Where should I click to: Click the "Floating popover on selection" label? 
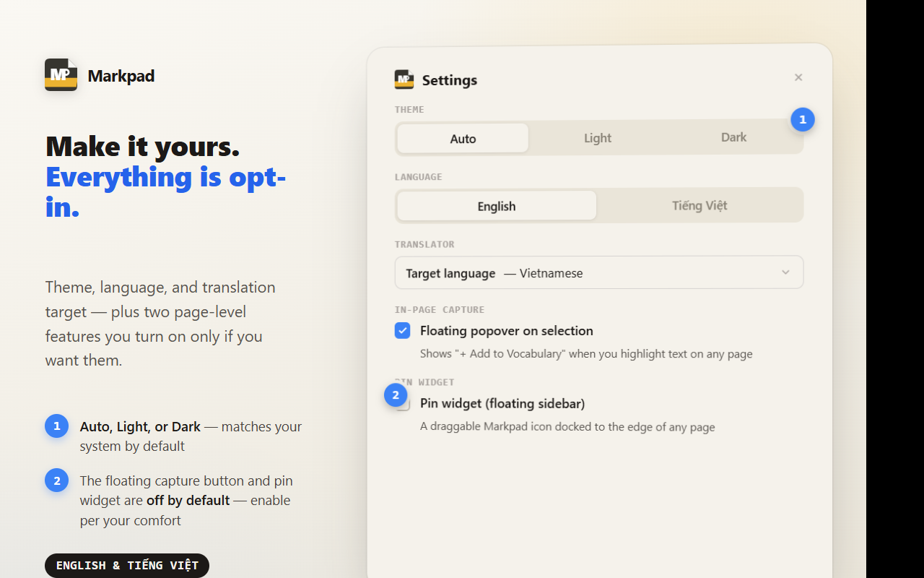507,331
